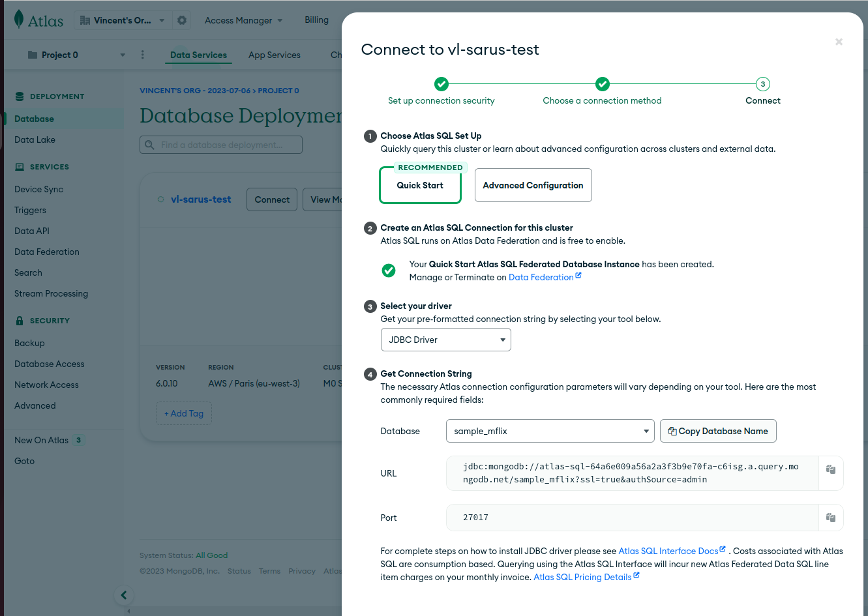The height and width of the screenshot is (616, 868).
Task: Expand the Access Manager menu
Action: [244, 20]
